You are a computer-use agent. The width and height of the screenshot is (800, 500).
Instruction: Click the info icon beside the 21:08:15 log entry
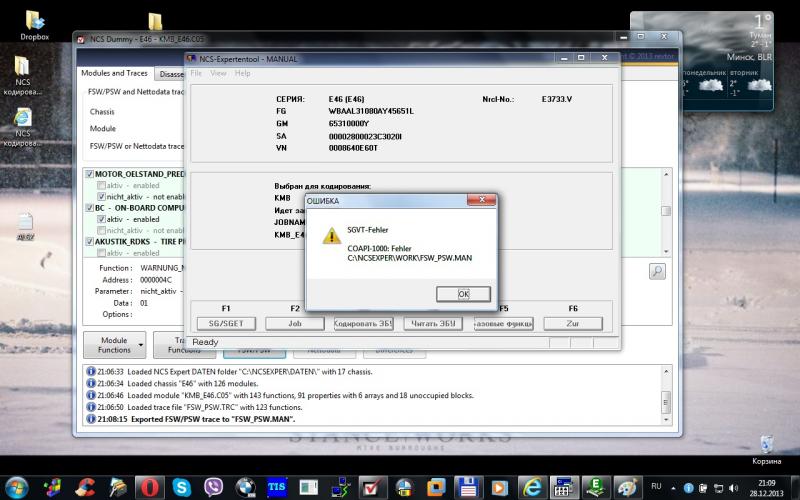click(x=91, y=419)
